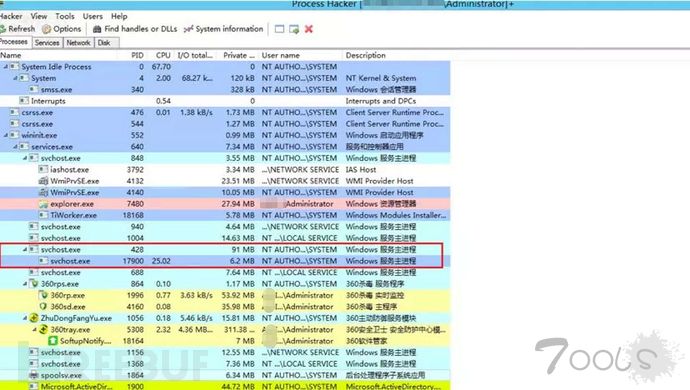Click the find window toolbar icon
Screen dimensions: 690x390
[x=279, y=29]
